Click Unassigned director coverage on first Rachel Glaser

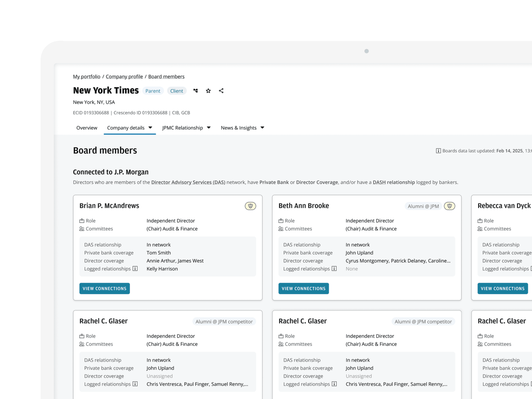[x=160, y=376]
